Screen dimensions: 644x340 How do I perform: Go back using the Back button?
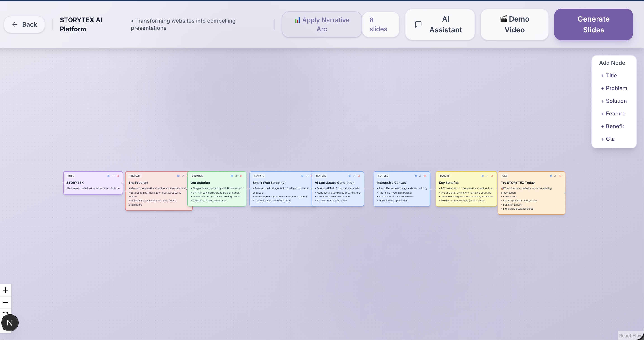tap(24, 24)
